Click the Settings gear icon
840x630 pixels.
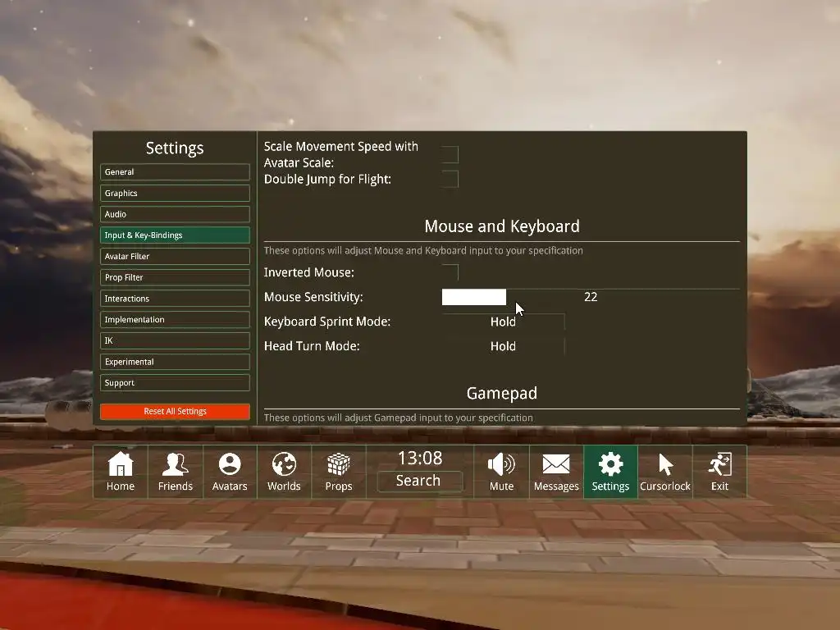tap(610, 472)
